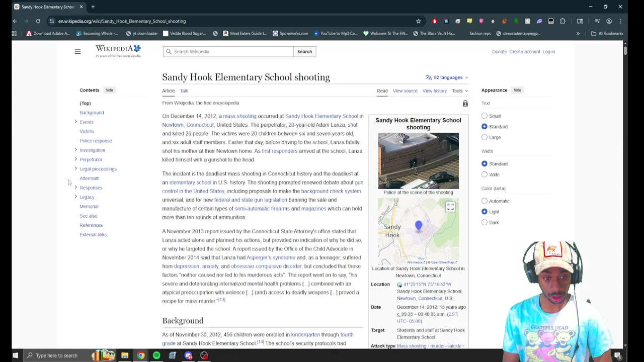The width and height of the screenshot is (644, 362).
Task: Open the Chrome extensions puzzle icon
Action: 562,21
